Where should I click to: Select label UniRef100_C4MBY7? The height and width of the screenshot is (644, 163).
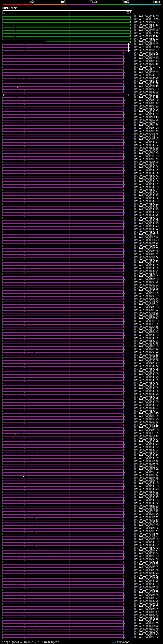click(x=146, y=257)
